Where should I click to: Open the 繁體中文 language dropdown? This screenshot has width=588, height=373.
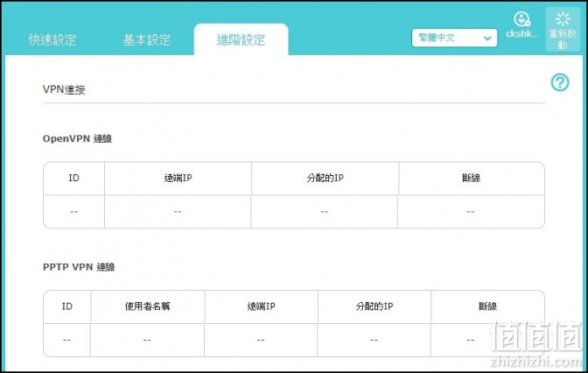pos(454,38)
